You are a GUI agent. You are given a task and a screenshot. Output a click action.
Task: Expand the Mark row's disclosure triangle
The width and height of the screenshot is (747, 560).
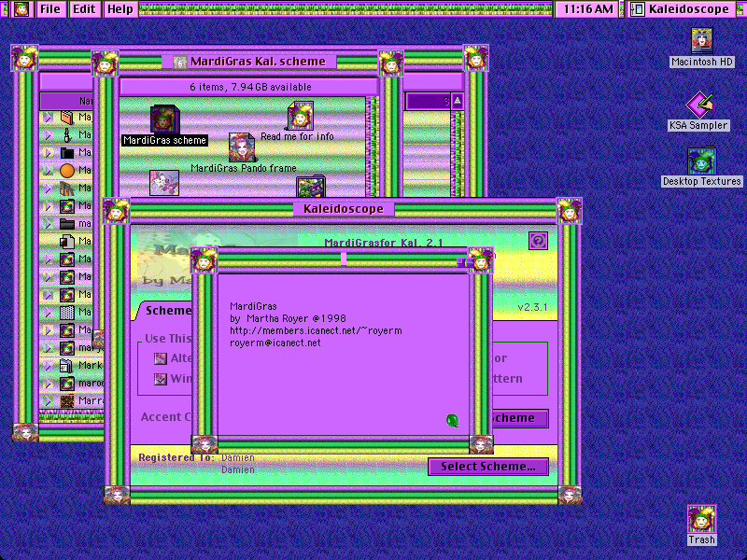(49, 366)
